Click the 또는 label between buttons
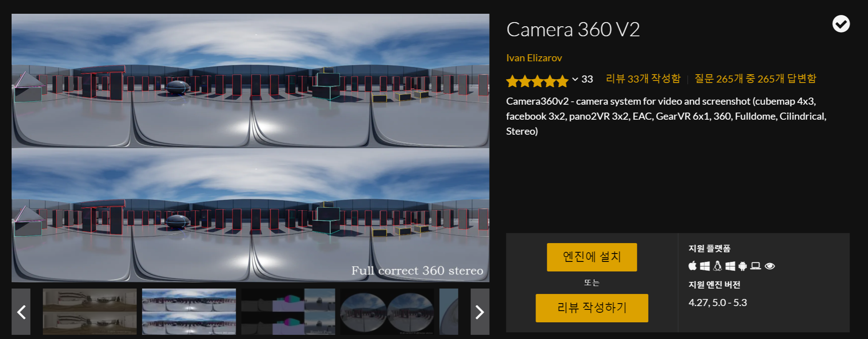The width and height of the screenshot is (868, 339). click(591, 283)
